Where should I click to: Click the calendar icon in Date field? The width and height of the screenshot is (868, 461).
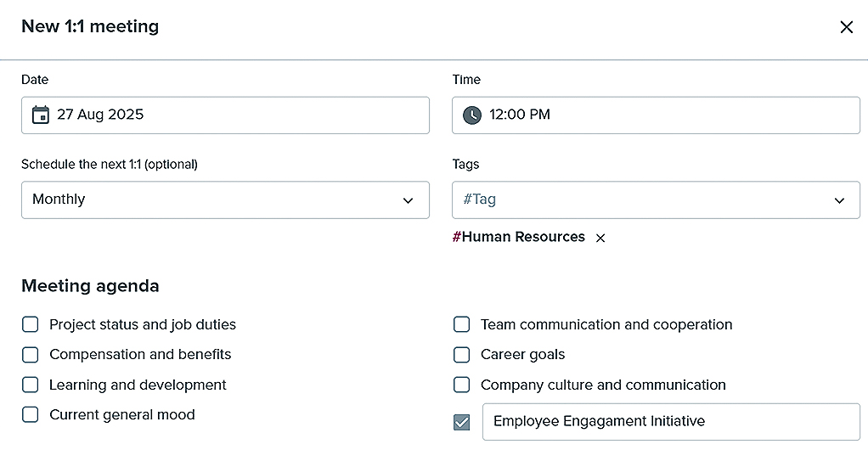click(x=40, y=115)
